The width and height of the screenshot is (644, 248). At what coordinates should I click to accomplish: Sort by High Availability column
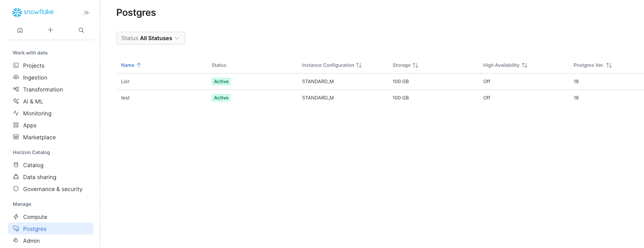(505, 65)
